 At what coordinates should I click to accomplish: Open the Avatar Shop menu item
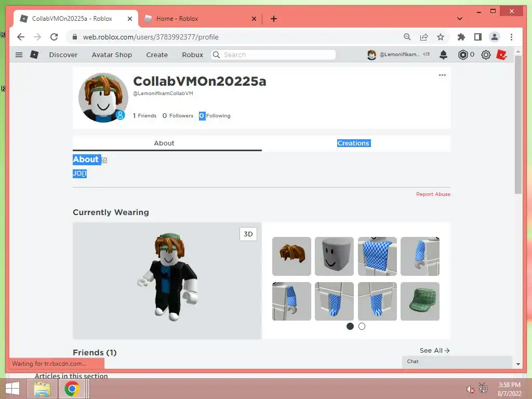112,55
